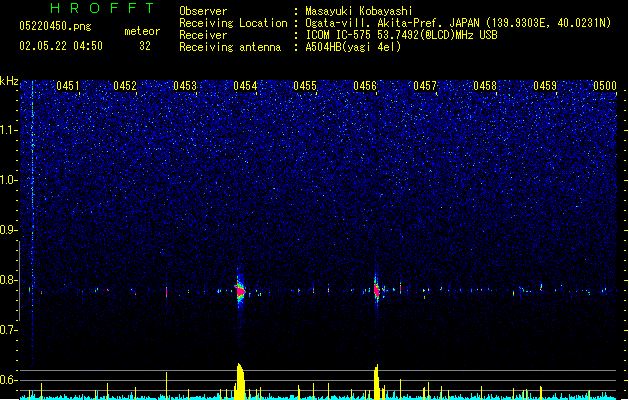
Task: Click the 0.9 kHz axis label
Action: (x=8, y=230)
